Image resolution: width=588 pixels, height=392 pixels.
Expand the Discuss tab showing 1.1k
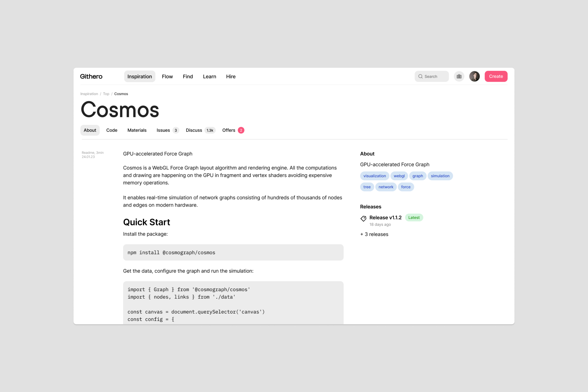click(199, 130)
